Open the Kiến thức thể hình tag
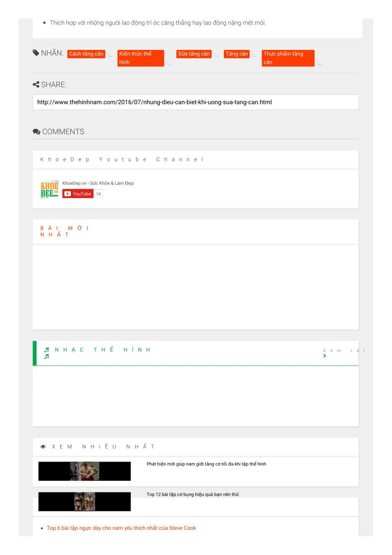This screenshot has height=555, width=392. pyautogui.click(x=141, y=58)
